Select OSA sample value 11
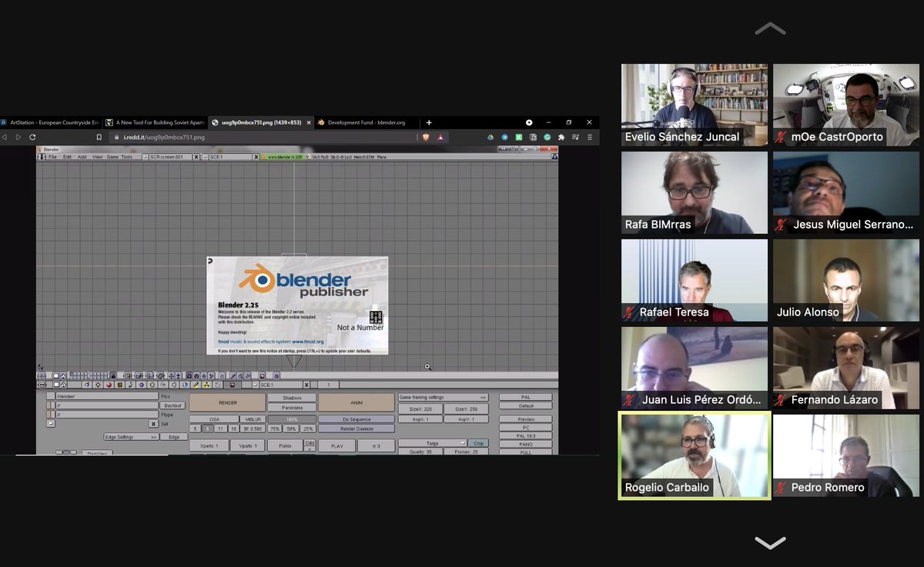This screenshot has height=567, width=924. click(x=220, y=429)
